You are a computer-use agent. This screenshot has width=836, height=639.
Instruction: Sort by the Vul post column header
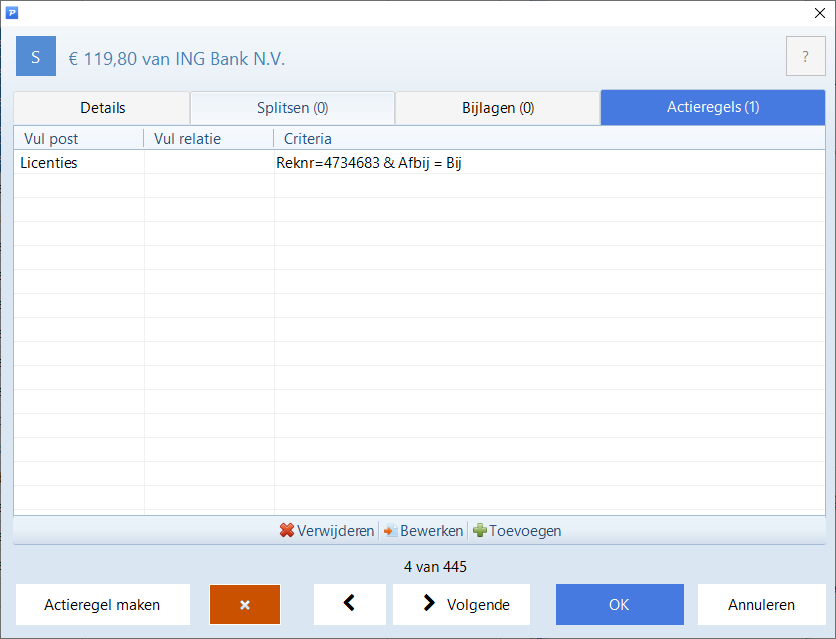(x=78, y=138)
